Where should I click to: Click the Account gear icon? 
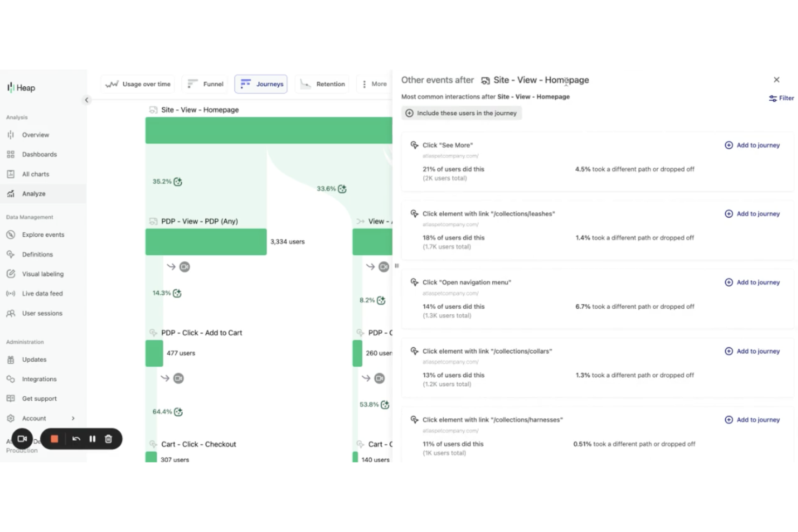tap(10, 418)
